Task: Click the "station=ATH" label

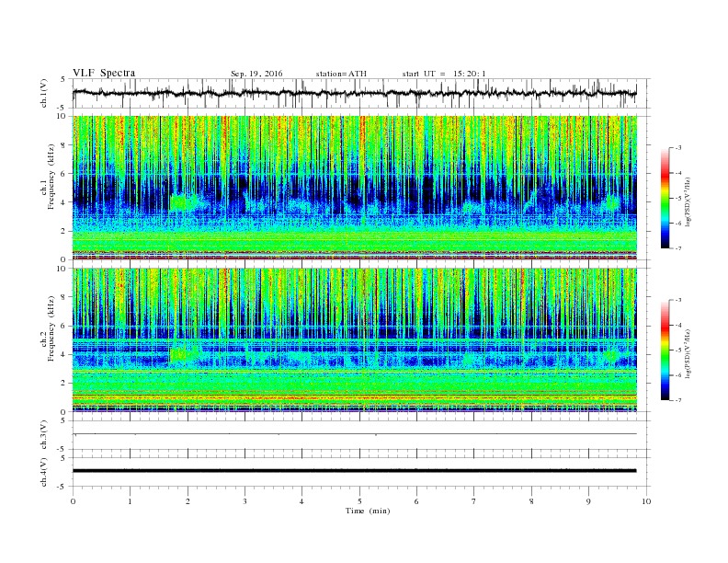Action: pyautogui.click(x=341, y=74)
